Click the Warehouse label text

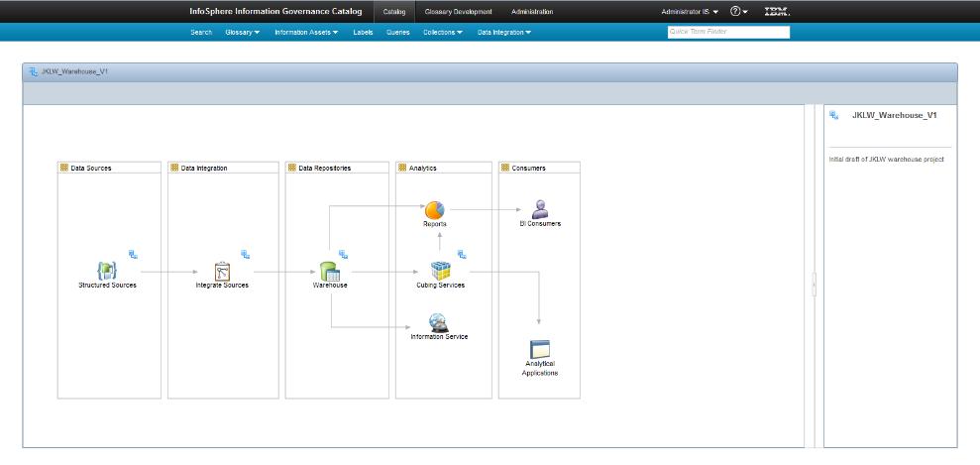330,285
